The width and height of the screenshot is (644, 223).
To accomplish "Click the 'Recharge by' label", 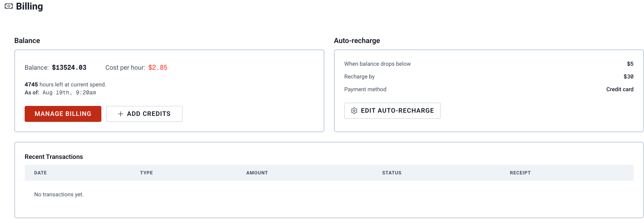I will (x=359, y=76).
